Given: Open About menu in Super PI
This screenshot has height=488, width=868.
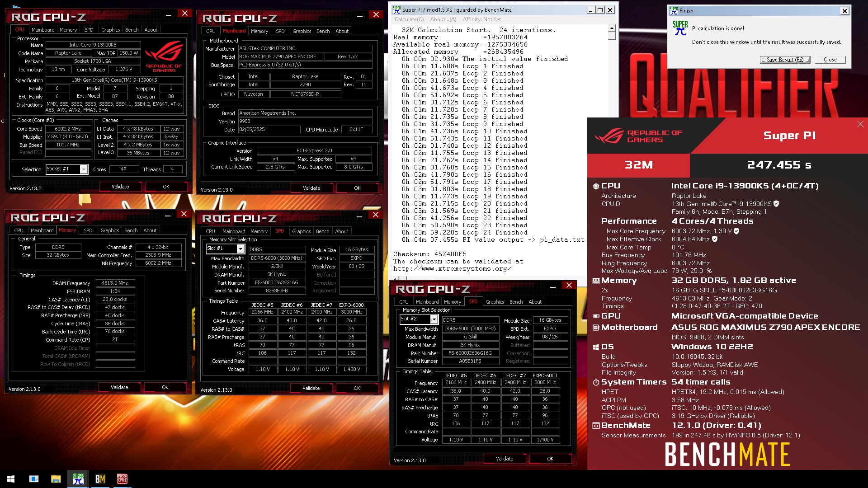Looking at the screenshot, I should [443, 19].
